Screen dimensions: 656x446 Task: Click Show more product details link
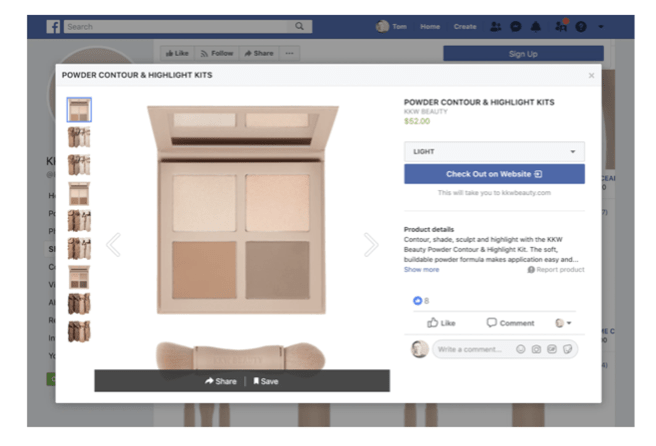[x=421, y=269]
